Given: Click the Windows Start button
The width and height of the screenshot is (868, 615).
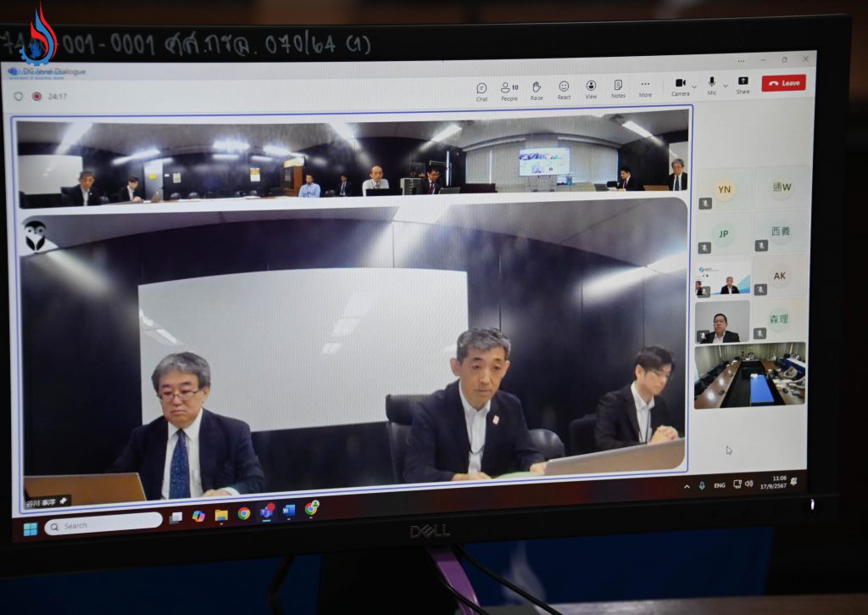Looking at the screenshot, I should pos(30,528).
